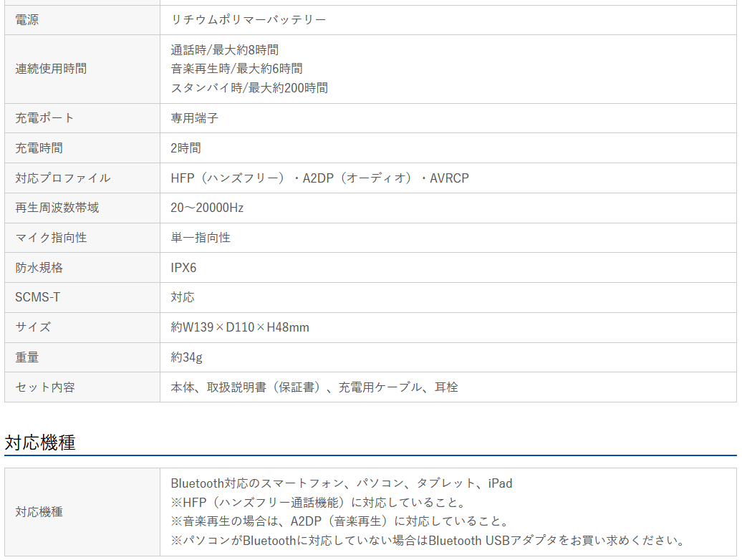Click the 20～20000Hz frequency value
Image resolution: width=742 pixels, height=560 pixels.
(x=207, y=208)
